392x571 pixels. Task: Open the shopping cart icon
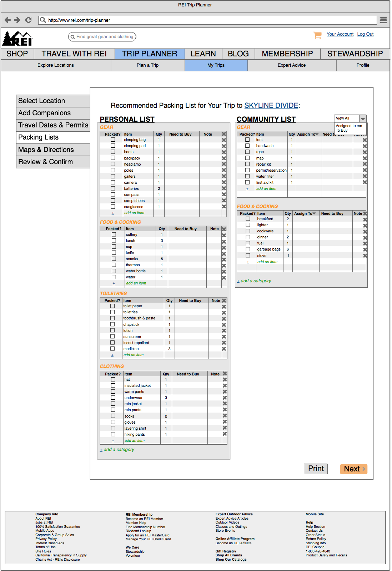pos(317,35)
